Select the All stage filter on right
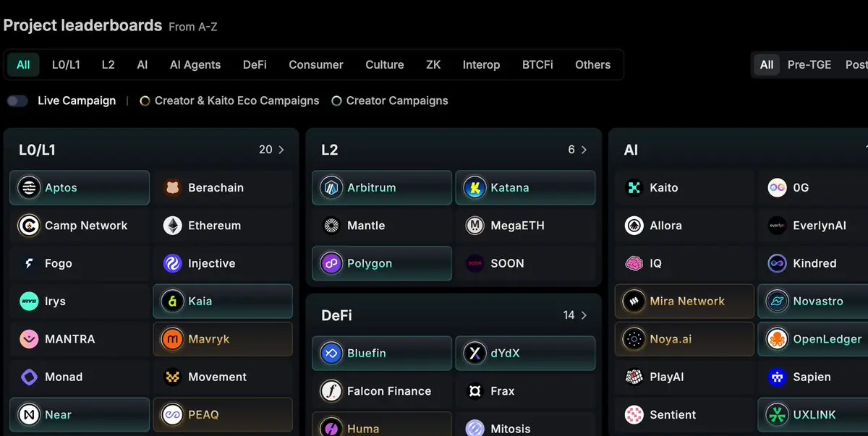 767,64
